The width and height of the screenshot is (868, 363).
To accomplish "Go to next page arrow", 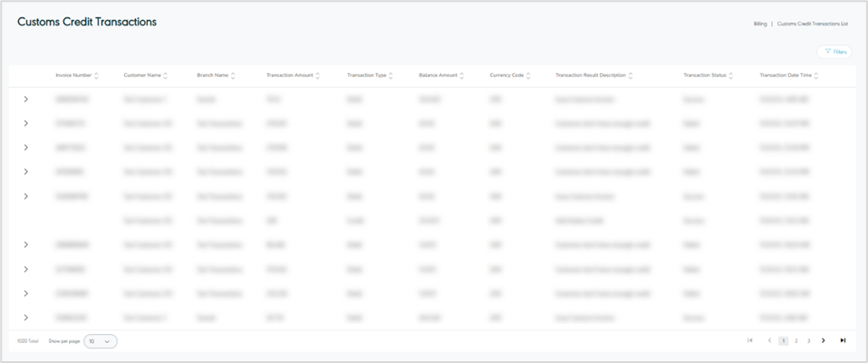I will tap(824, 341).
